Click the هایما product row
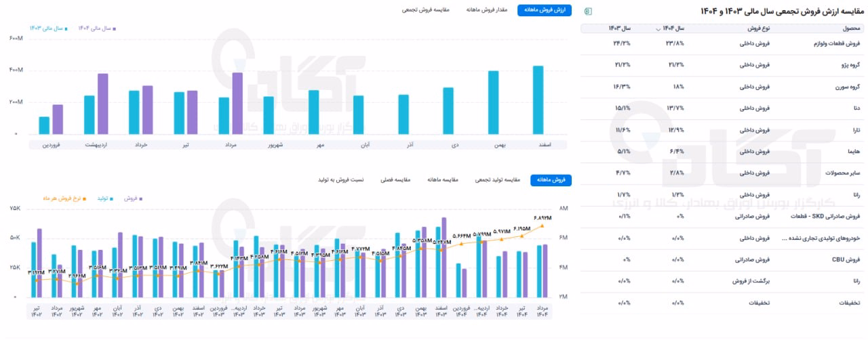The width and height of the screenshot is (868, 340). 723,152
